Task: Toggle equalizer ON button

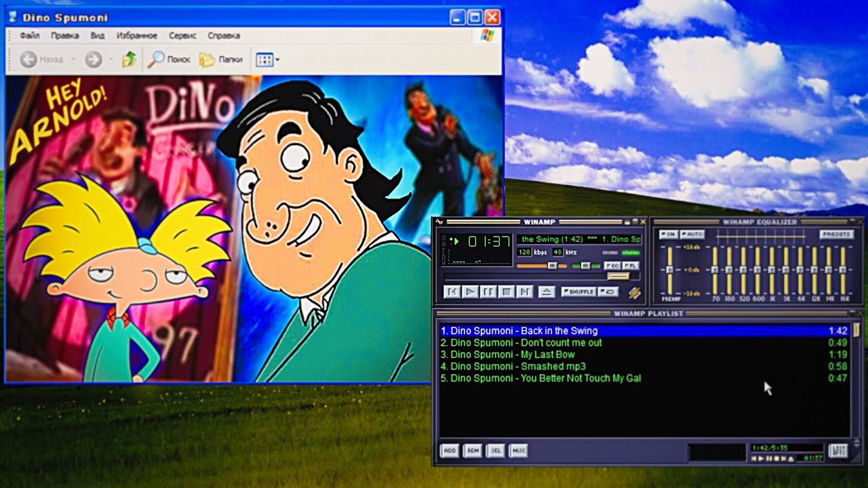Action: click(669, 234)
